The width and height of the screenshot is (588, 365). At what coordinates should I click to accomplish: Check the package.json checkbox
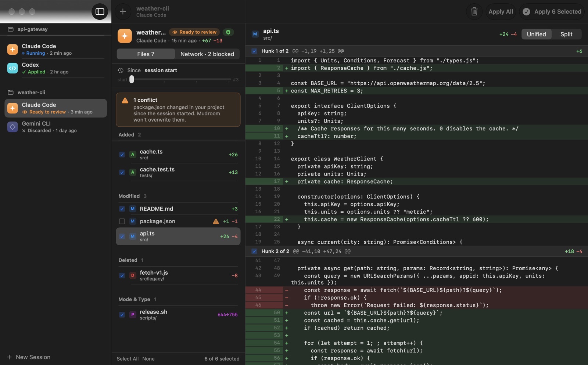[122, 221]
